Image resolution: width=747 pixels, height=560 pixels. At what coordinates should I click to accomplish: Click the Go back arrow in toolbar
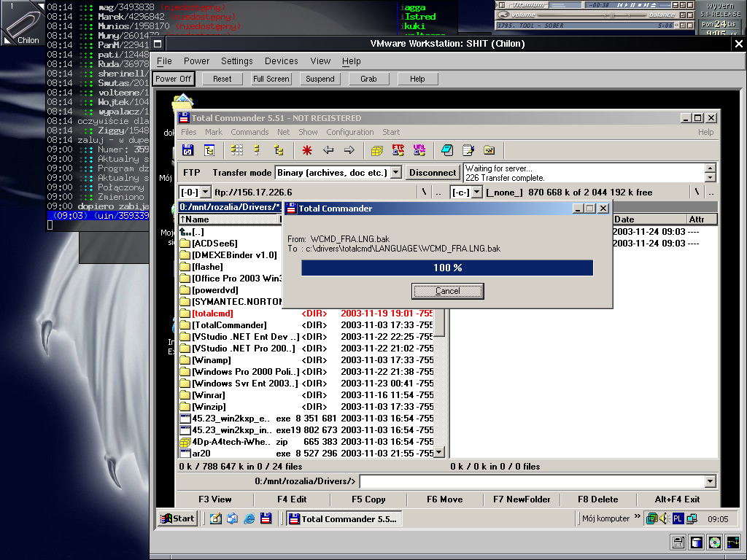328,150
